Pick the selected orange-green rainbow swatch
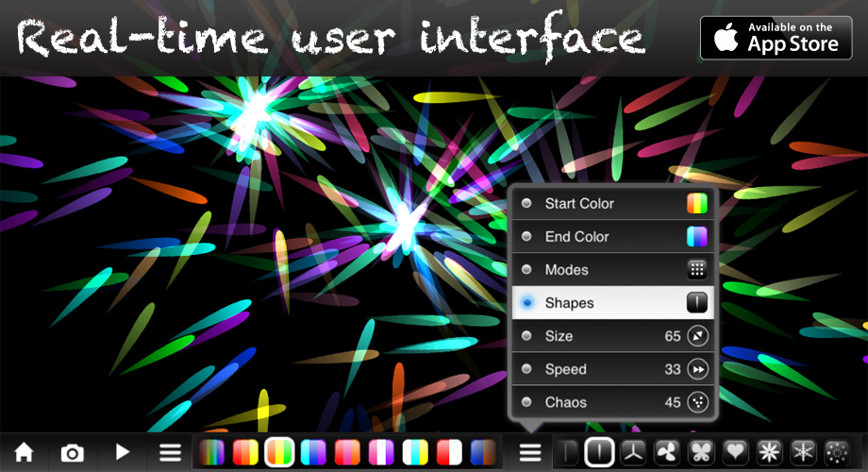This screenshot has height=472, width=868. pos(279,452)
